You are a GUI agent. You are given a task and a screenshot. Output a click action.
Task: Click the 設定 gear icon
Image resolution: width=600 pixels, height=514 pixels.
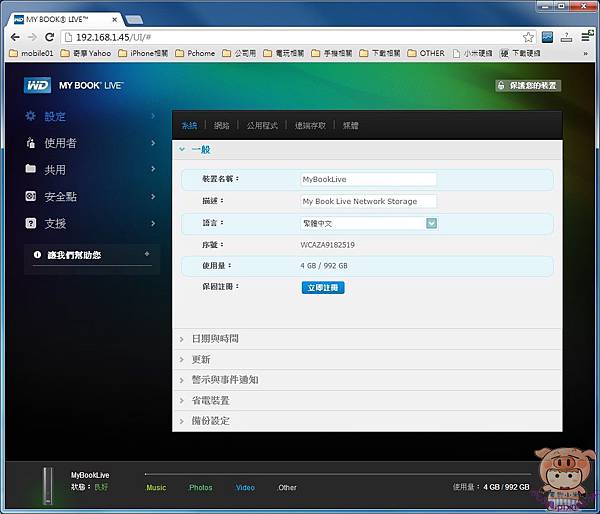click(x=31, y=116)
